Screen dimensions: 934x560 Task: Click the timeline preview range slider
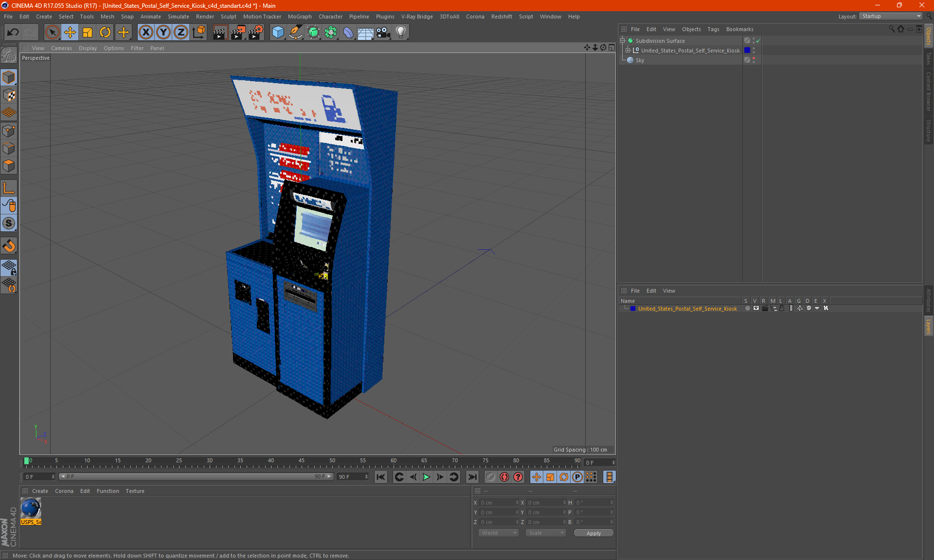tap(196, 476)
